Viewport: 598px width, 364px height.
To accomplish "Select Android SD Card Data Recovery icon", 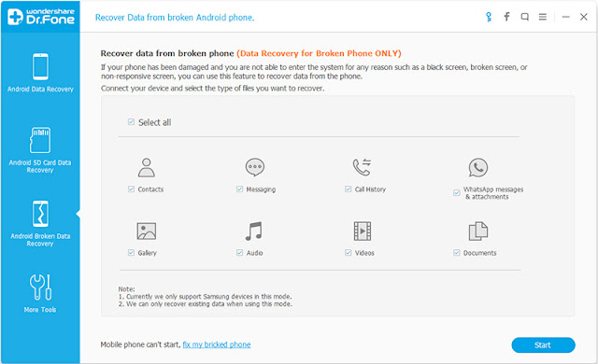I will tap(40, 140).
